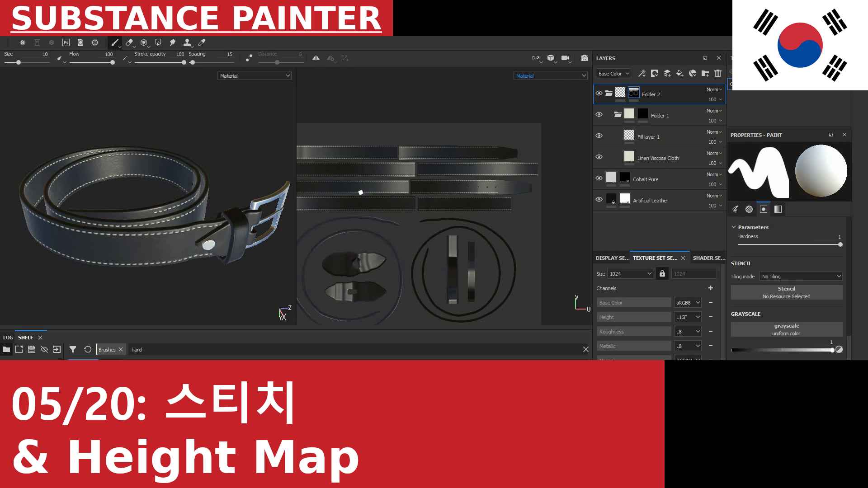Click the grayscale uniform color button
Screen dimensions: 868x488
tap(787, 329)
